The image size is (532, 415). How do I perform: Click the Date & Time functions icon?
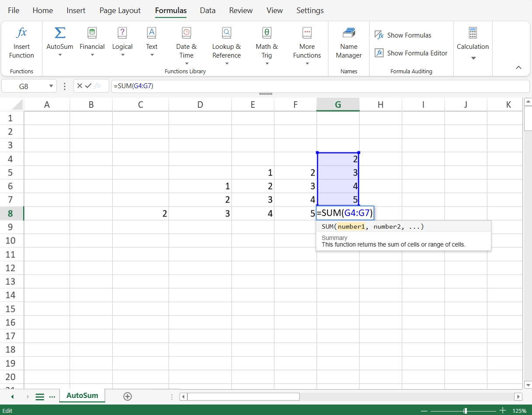[187, 33]
